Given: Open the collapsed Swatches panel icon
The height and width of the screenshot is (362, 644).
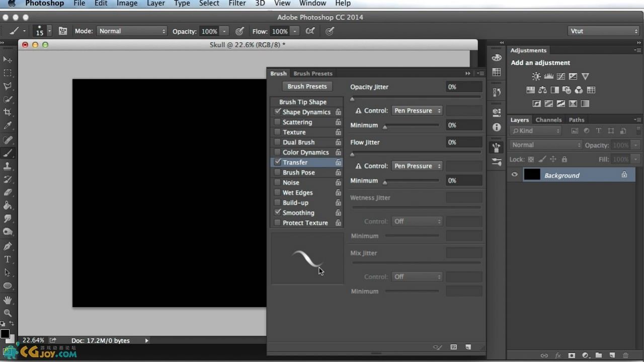Looking at the screenshot, I should coord(497,72).
